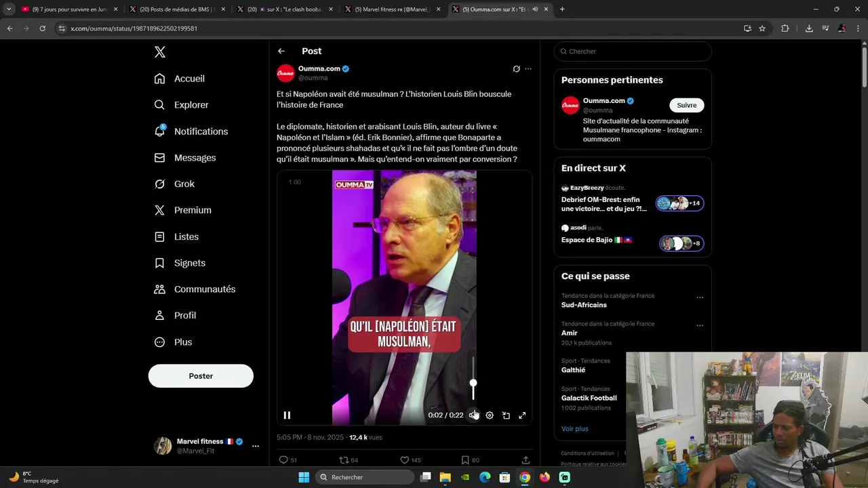This screenshot has height=488, width=868.
Task: Reload the page
Action: tap(42, 28)
